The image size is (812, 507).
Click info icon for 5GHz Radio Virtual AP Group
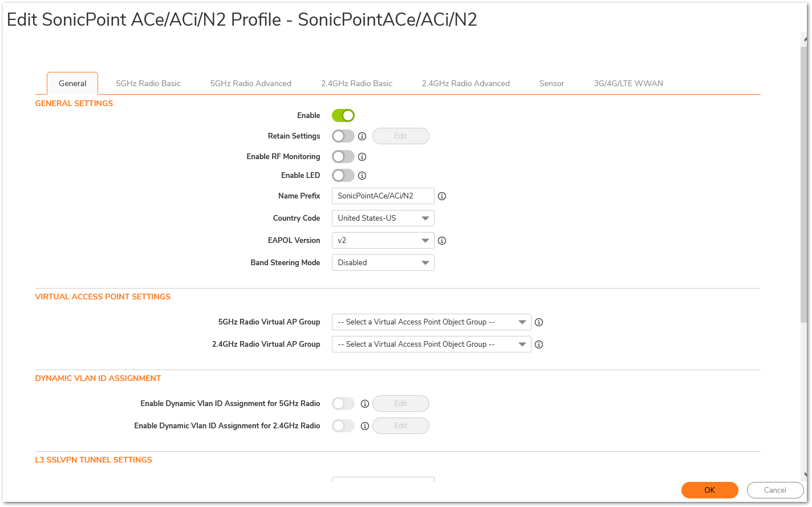pos(538,322)
